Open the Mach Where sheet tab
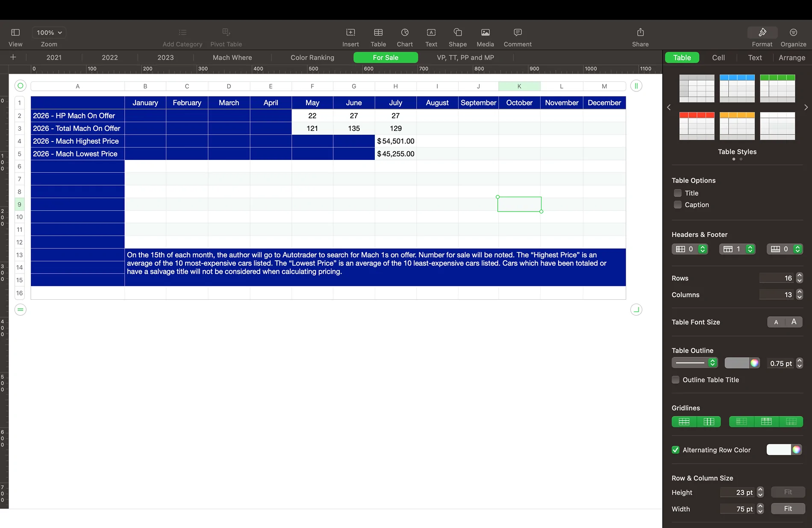The image size is (812, 528). click(232, 57)
